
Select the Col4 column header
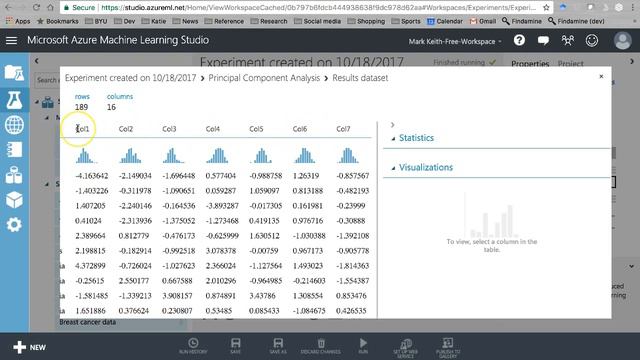coord(213,129)
